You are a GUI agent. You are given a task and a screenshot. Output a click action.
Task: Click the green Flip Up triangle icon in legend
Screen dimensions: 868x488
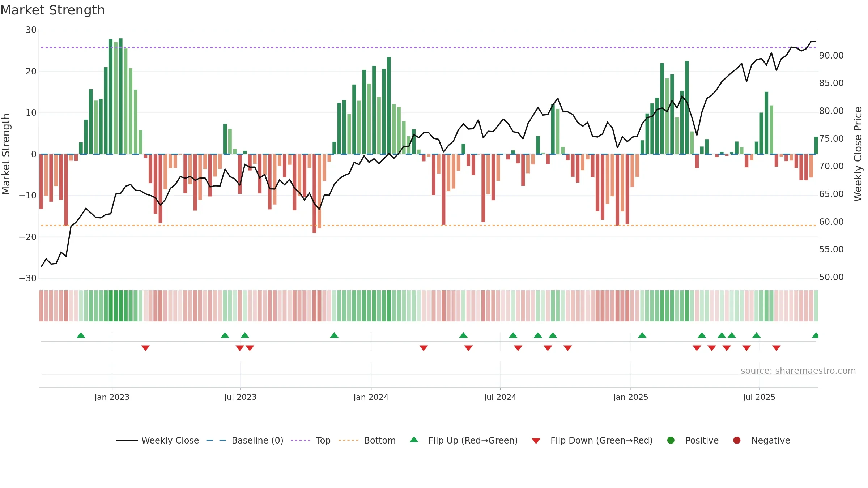[x=414, y=440]
